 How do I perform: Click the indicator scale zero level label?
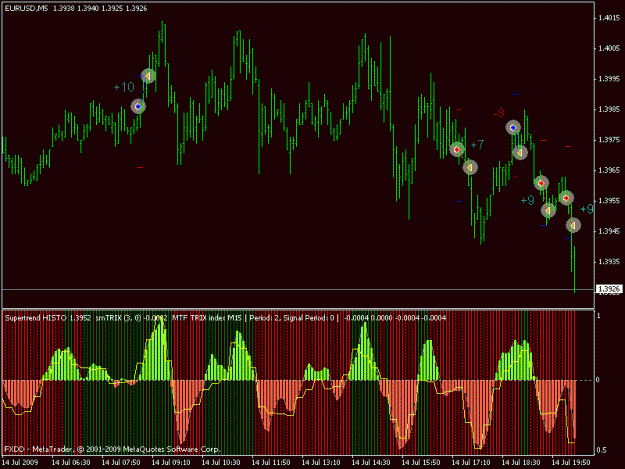(597, 380)
